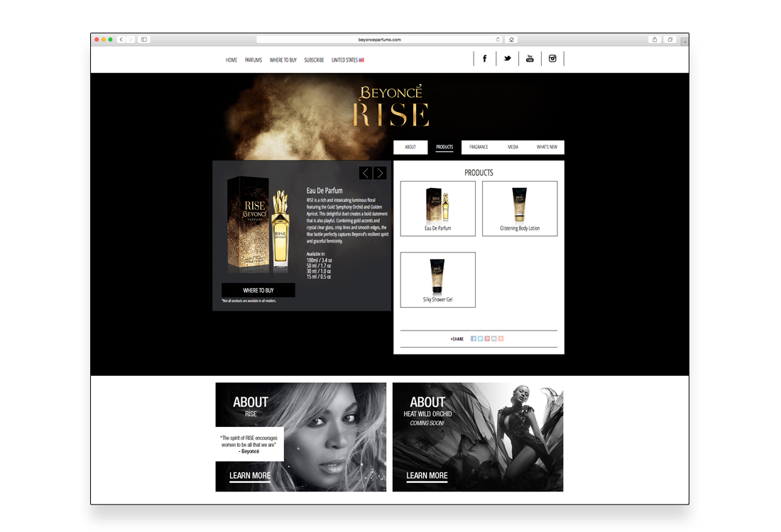Go back with Safari's back arrow
Screen dimensions: 781x532
121,39
